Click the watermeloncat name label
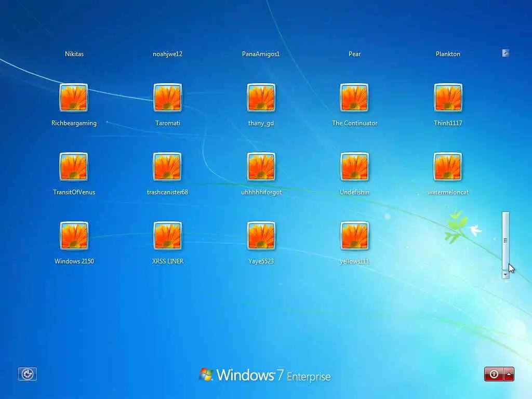 [448, 192]
